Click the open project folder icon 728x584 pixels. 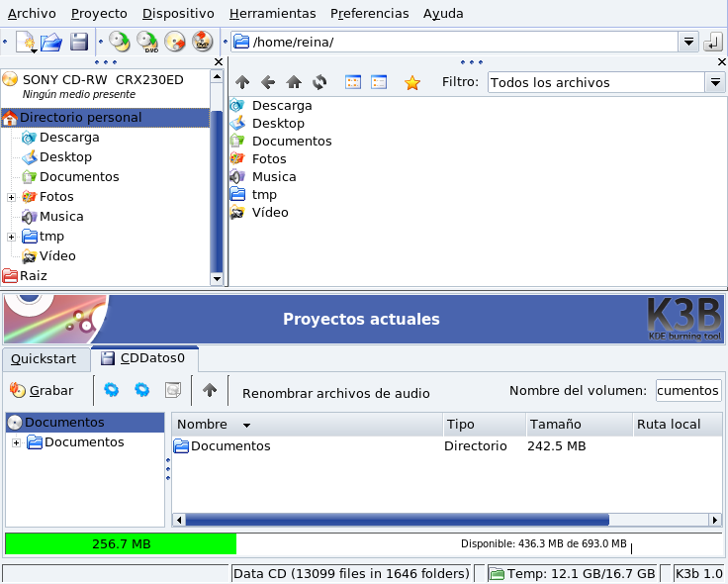(x=51, y=42)
